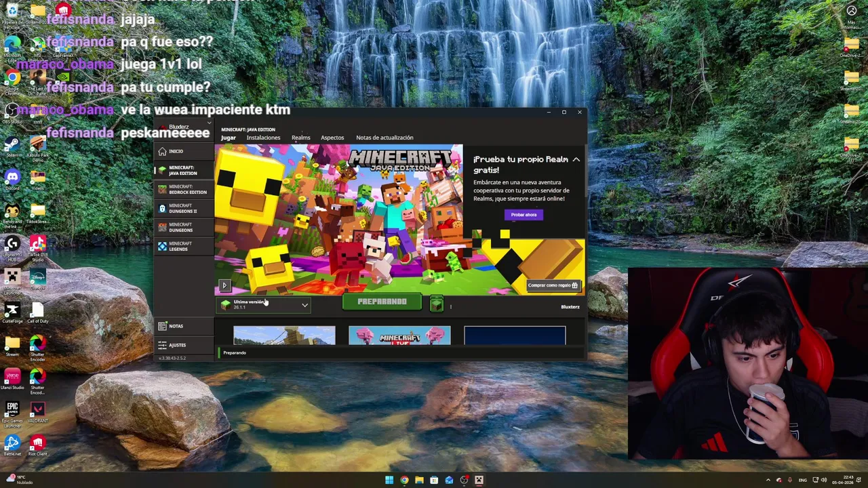Open Inicio home icon in launcher sidebar

click(162, 152)
